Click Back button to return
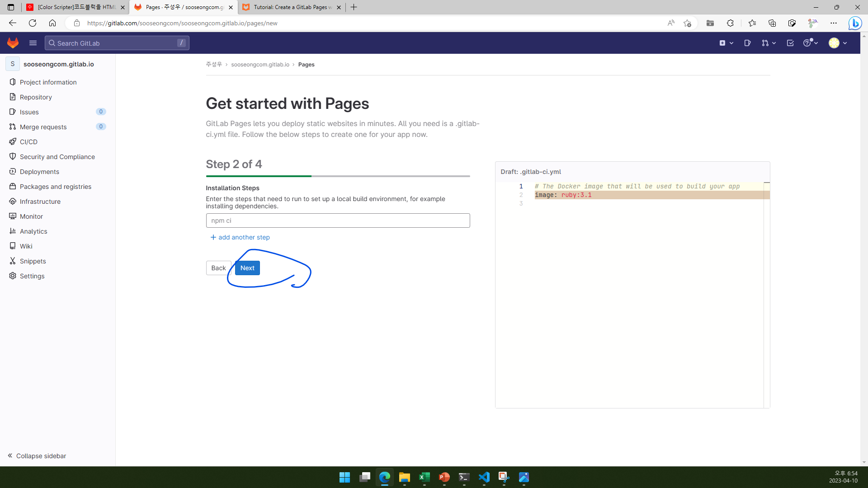868x488 pixels. 219,267
